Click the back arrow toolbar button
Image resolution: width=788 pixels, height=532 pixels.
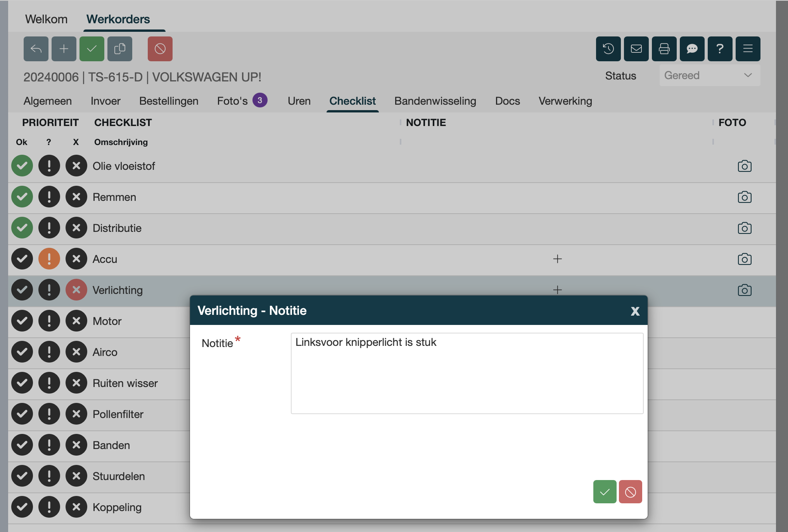(x=36, y=49)
